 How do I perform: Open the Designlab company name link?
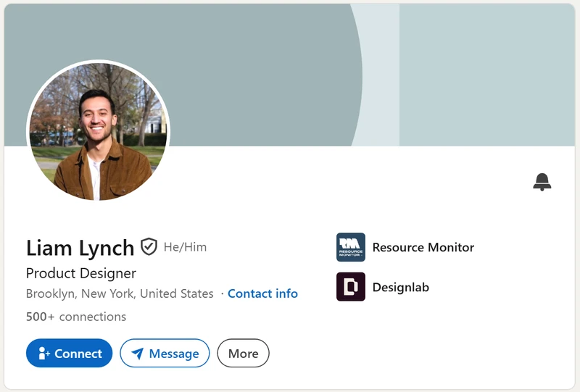[x=401, y=287]
